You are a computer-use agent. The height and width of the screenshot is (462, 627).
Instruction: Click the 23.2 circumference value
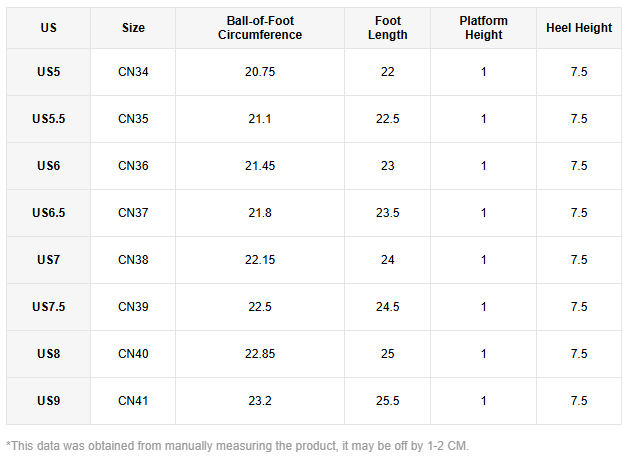[x=260, y=401]
